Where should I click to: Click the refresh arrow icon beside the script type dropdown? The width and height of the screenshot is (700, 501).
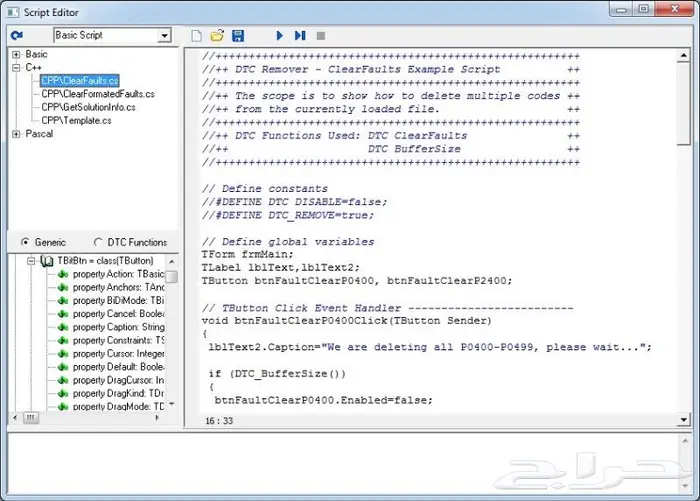(18, 36)
